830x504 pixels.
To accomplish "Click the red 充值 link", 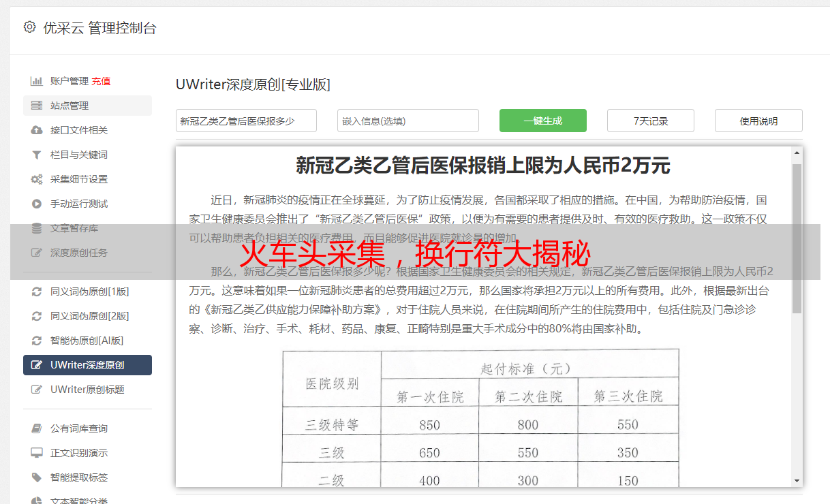I will coord(101,81).
